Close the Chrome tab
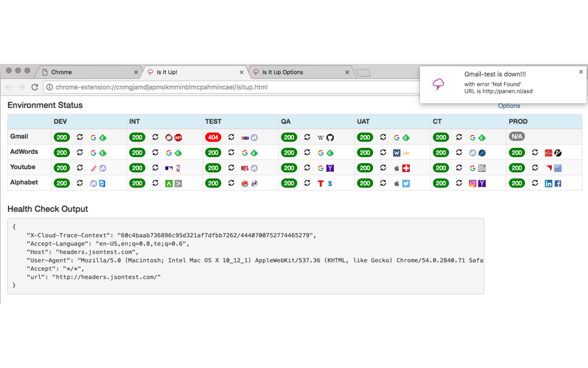The image size is (588, 368). click(x=136, y=72)
